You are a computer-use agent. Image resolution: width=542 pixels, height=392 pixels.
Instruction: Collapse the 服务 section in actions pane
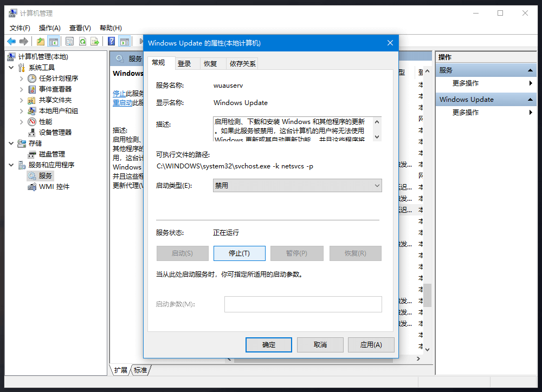530,70
